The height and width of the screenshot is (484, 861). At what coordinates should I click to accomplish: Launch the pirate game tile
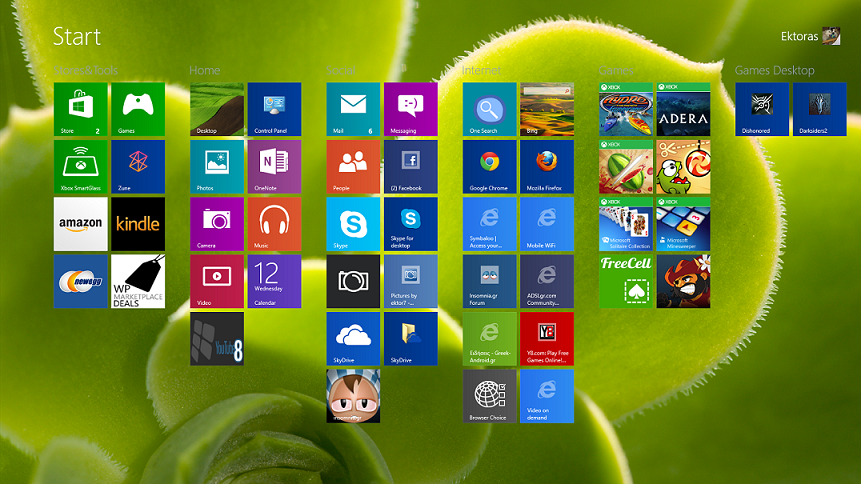[683, 281]
